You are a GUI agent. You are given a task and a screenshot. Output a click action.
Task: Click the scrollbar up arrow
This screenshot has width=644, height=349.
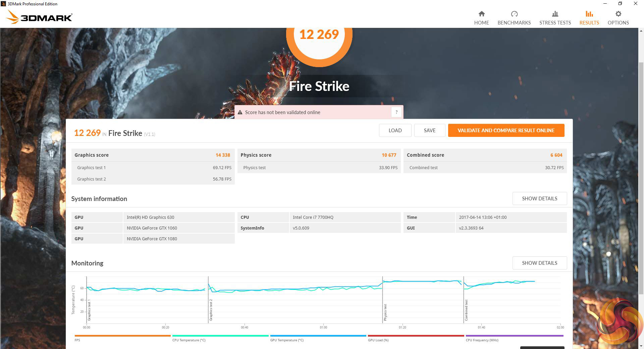[641, 31]
